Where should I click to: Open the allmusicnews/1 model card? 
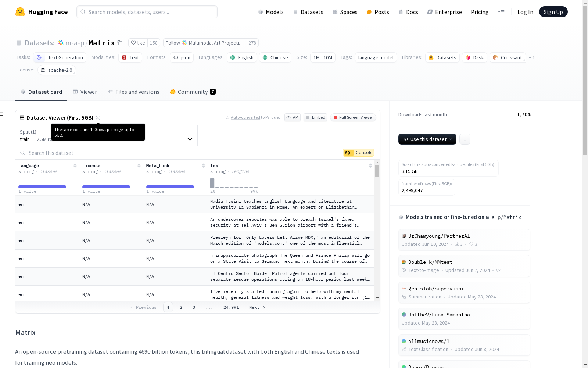coord(464,345)
